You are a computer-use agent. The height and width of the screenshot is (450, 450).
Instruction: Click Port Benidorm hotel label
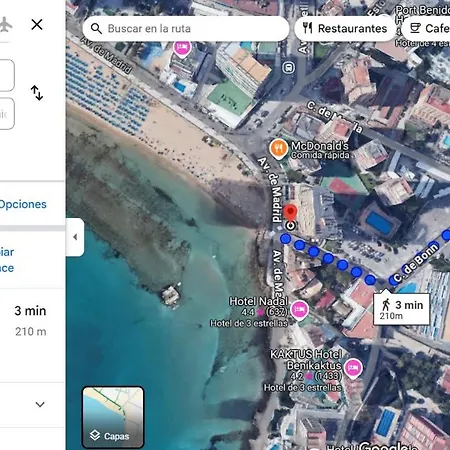click(423, 10)
